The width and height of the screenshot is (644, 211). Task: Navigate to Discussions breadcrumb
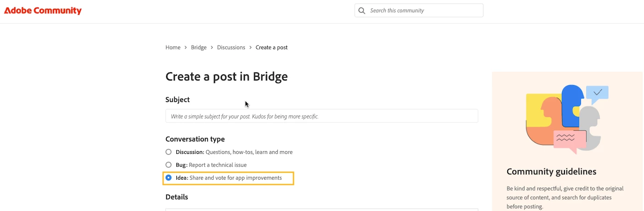point(231,47)
